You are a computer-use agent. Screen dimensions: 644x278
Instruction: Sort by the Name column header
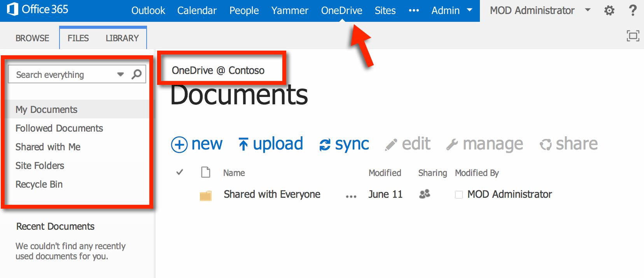(x=234, y=173)
